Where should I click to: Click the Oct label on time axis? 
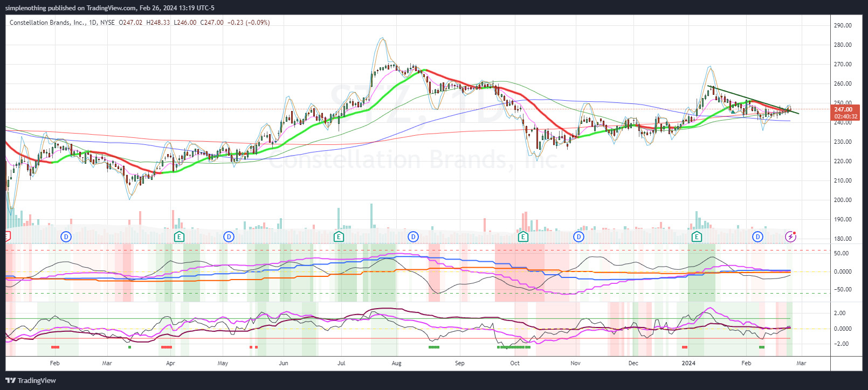pos(515,363)
